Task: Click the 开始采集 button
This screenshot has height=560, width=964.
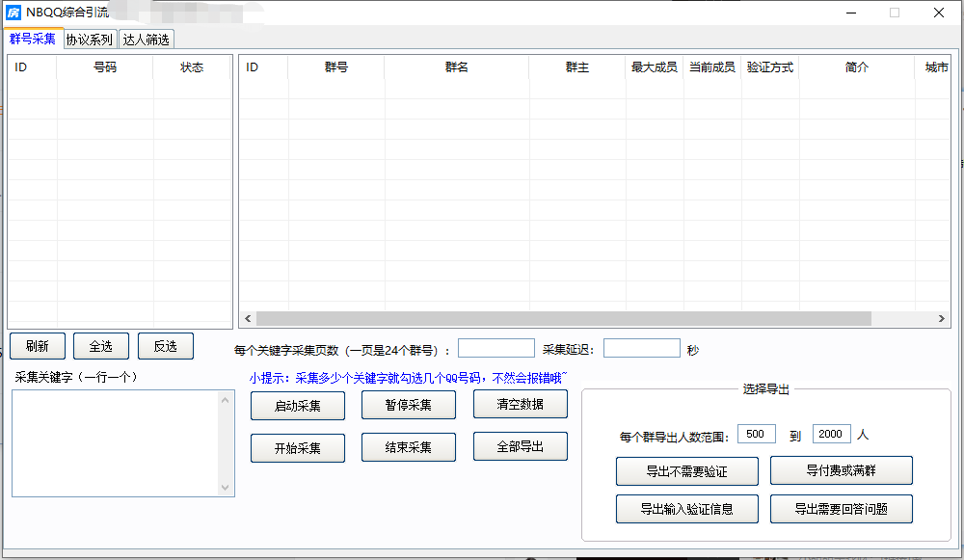Action: click(x=297, y=448)
